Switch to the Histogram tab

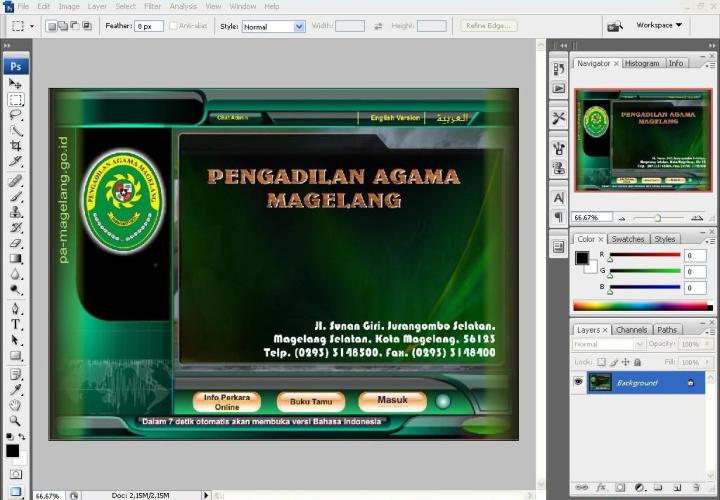click(x=642, y=63)
